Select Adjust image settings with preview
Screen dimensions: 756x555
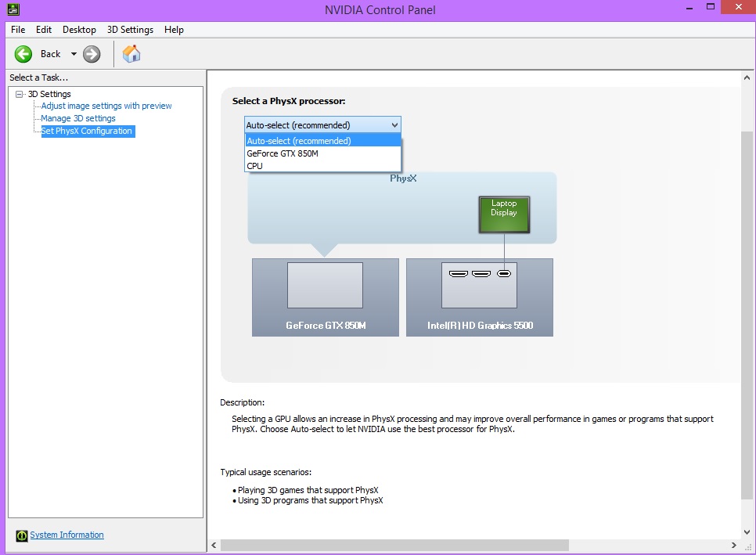click(x=106, y=106)
